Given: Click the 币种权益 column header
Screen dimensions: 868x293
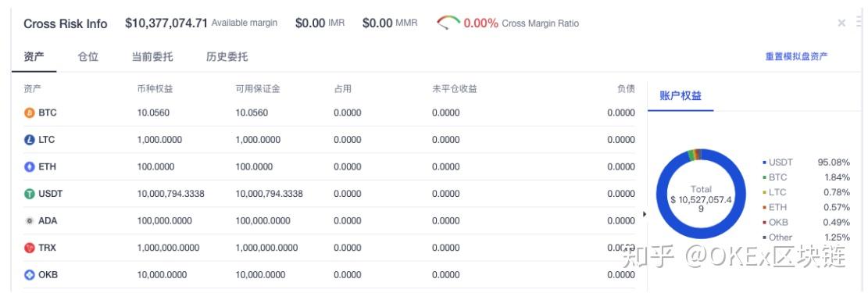Looking at the screenshot, I should 155,88.
